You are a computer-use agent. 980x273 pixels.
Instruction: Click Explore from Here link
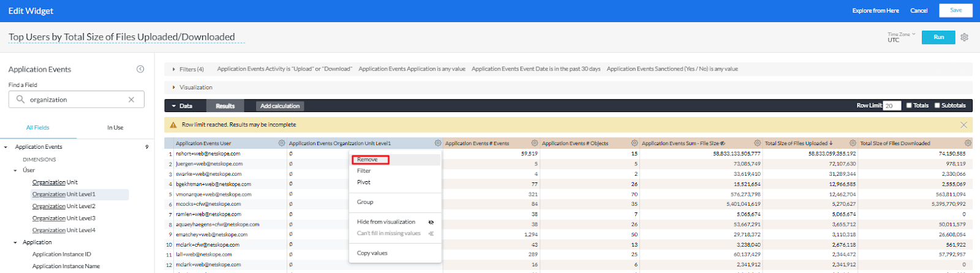(876, 10)
